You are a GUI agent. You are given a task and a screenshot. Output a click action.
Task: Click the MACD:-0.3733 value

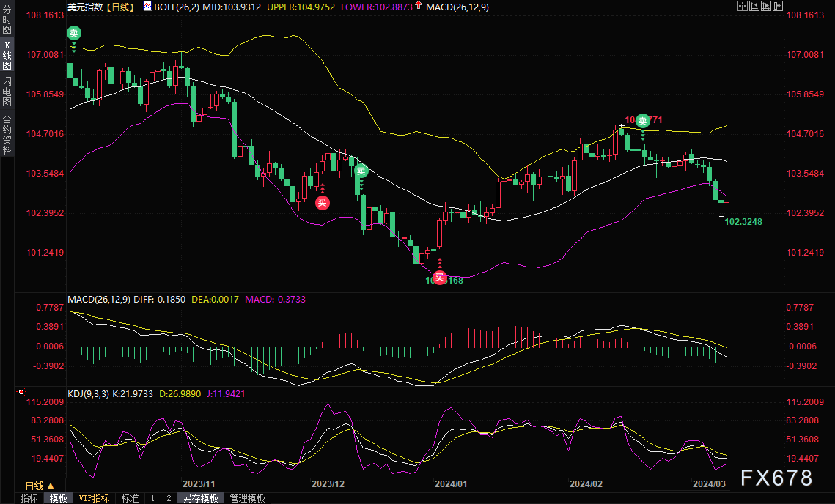click(276, 299)
